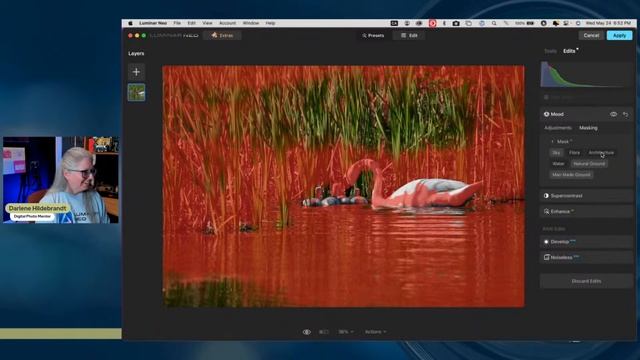Viewport: 640px width, 360px height.
Task: Select the Edits tab in right panel
Action: pos(569,51)
